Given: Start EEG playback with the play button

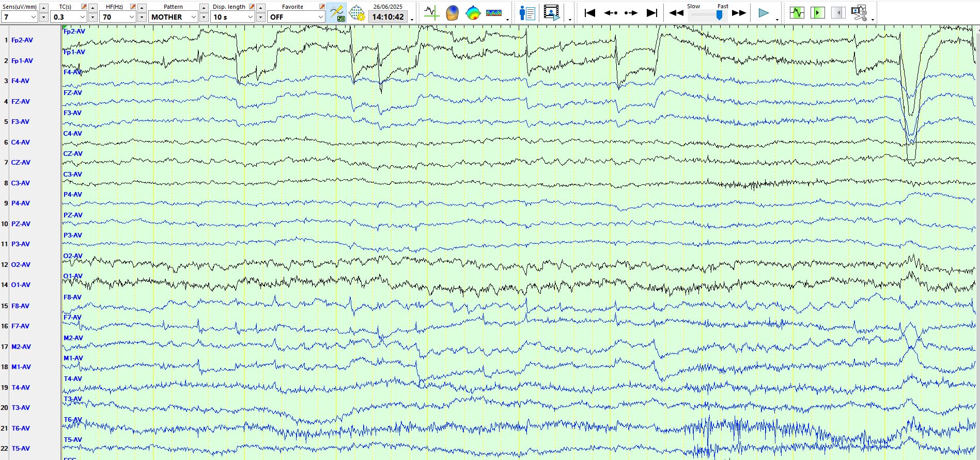Looking at the screenshot, I should tap(764, 13).
